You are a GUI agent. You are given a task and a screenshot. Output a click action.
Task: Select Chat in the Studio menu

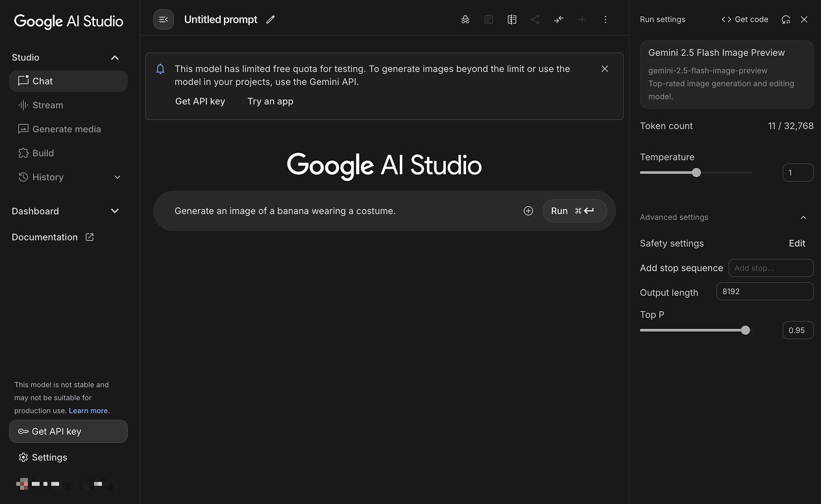(68, 81)
